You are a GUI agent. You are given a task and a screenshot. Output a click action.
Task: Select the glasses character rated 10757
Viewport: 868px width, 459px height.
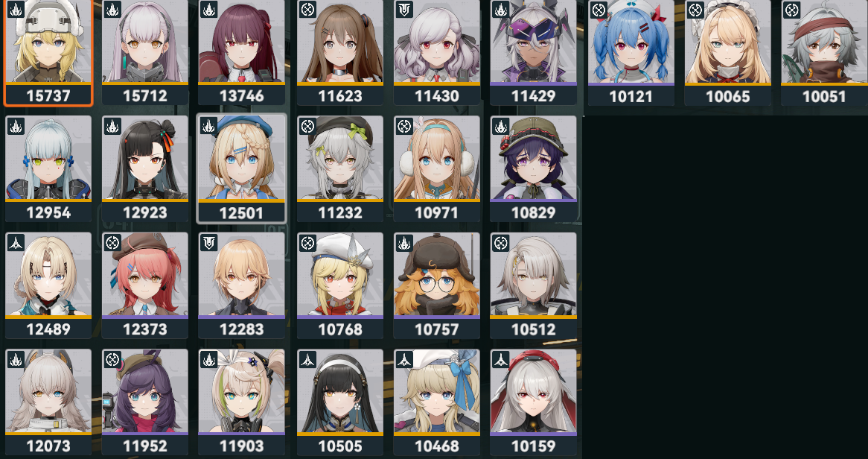click(x=436, y=285)
